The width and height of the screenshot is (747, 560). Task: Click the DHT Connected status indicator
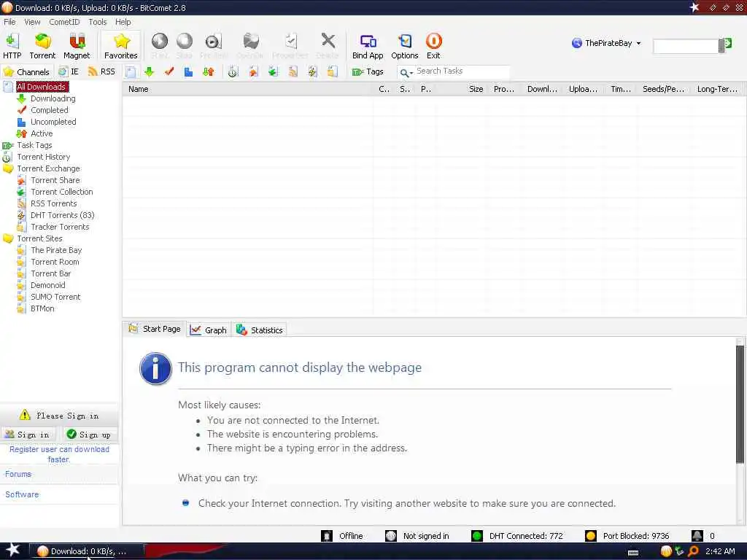517,536
